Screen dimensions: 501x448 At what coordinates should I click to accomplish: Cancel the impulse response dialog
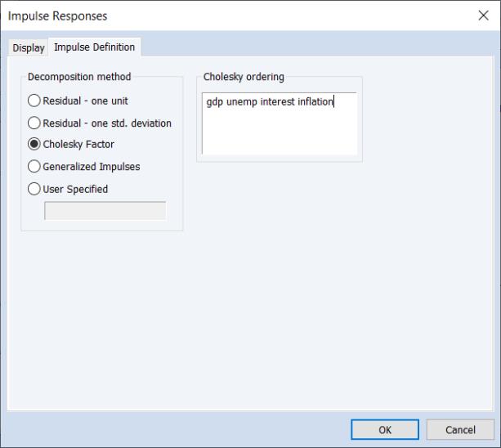coord(460,429)
